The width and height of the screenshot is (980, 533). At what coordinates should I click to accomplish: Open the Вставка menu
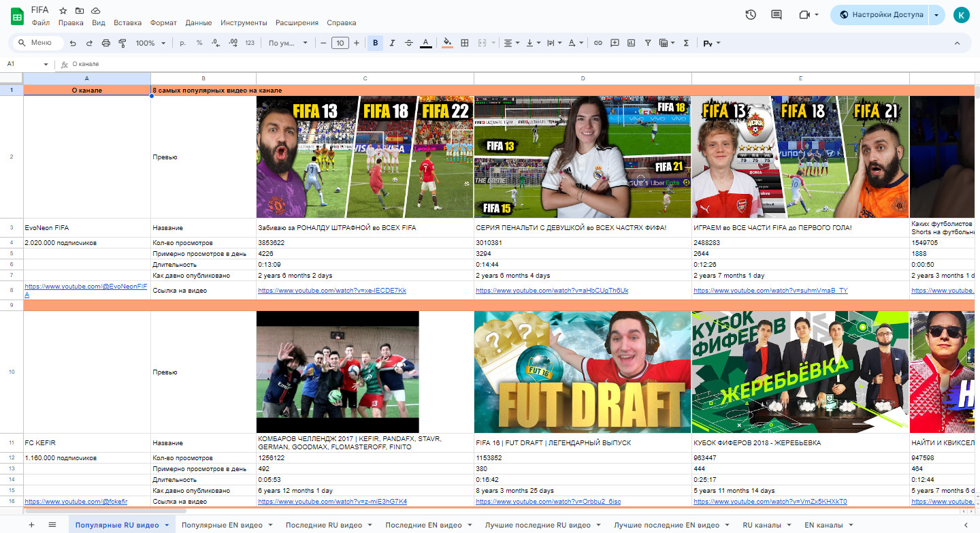(x=128, y=22)
